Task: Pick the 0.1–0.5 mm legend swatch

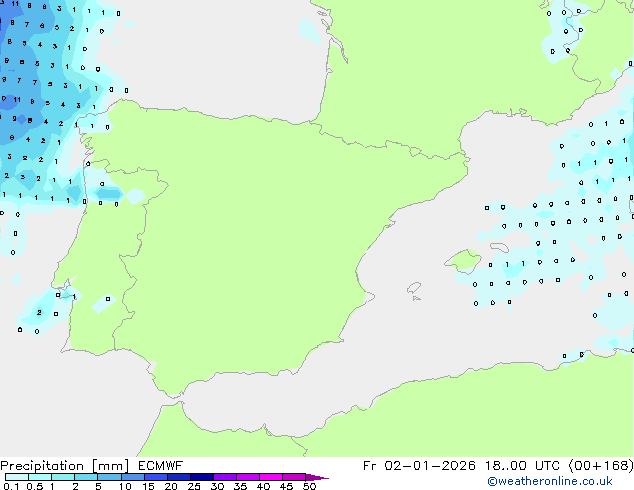Action: tap(17, 477)
